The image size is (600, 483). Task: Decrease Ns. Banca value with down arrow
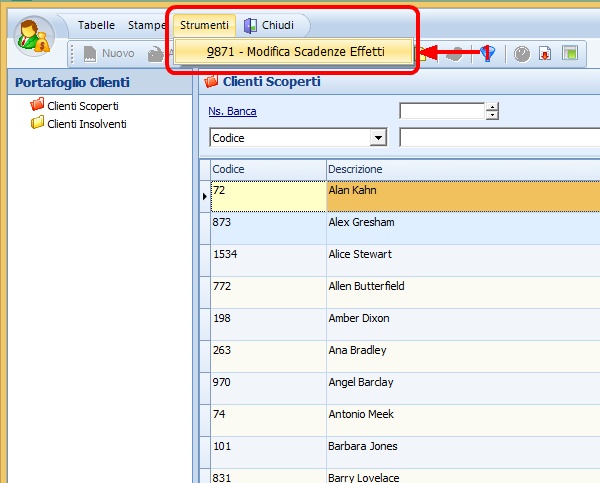(x=491, y=115)
